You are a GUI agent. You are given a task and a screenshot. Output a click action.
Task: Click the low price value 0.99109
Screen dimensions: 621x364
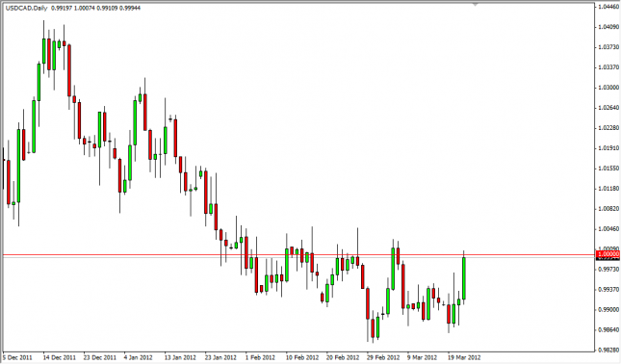pyautogui.click(x=107, y=8)
